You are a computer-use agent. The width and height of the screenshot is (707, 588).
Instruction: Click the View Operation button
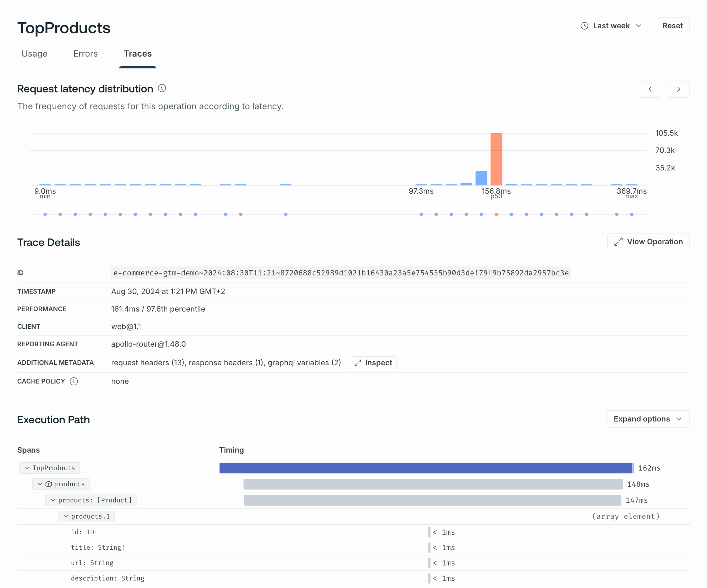pos(648,242)
